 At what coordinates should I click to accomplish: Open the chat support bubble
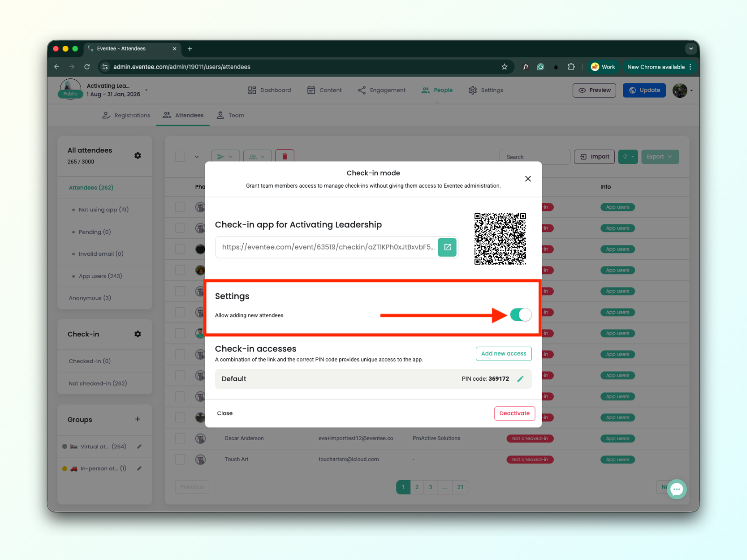pos(677,490)
